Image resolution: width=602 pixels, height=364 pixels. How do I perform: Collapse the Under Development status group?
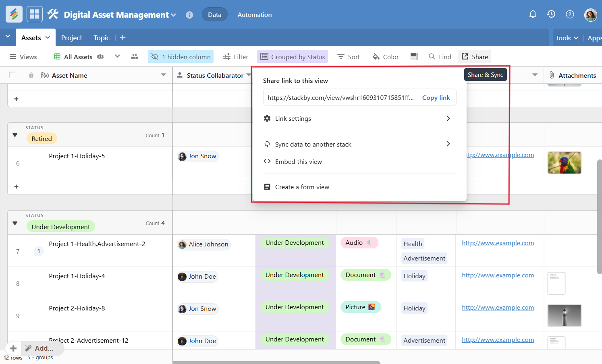pos(15,223)
